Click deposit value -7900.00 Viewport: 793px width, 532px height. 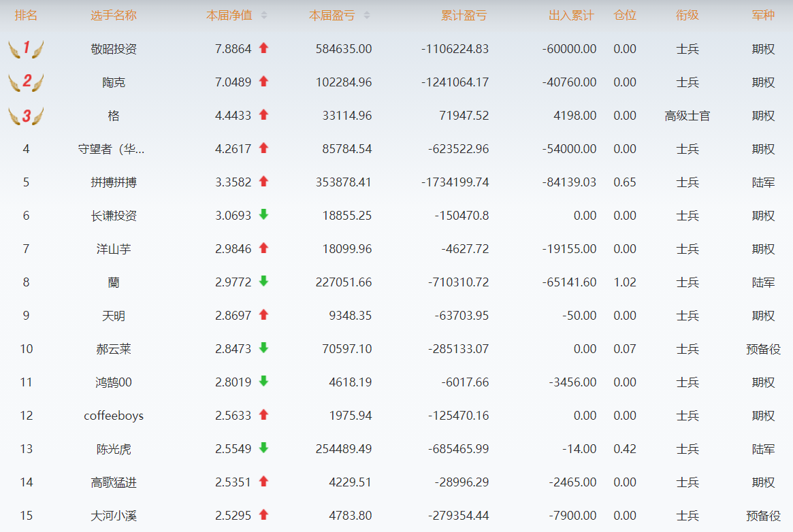(572, 516)
